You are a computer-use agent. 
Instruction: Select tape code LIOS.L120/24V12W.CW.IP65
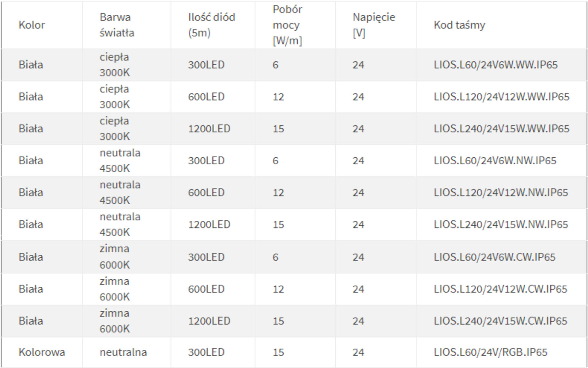[500, 289]
